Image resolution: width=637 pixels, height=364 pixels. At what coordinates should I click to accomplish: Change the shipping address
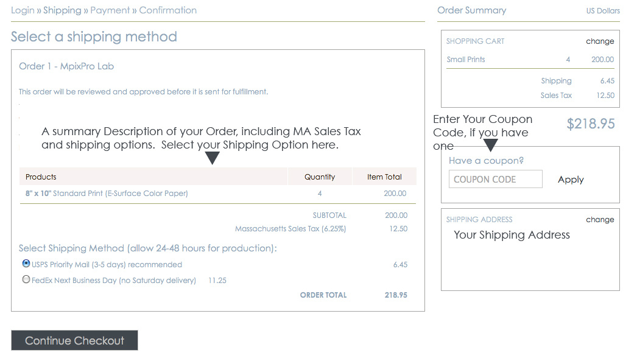click(600, 220)
